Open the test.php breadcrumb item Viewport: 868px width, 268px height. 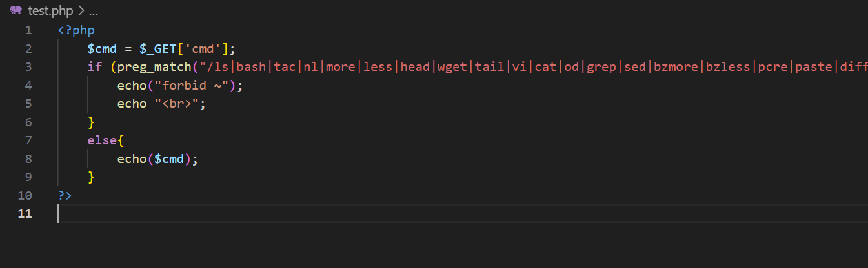click(51, 10)
